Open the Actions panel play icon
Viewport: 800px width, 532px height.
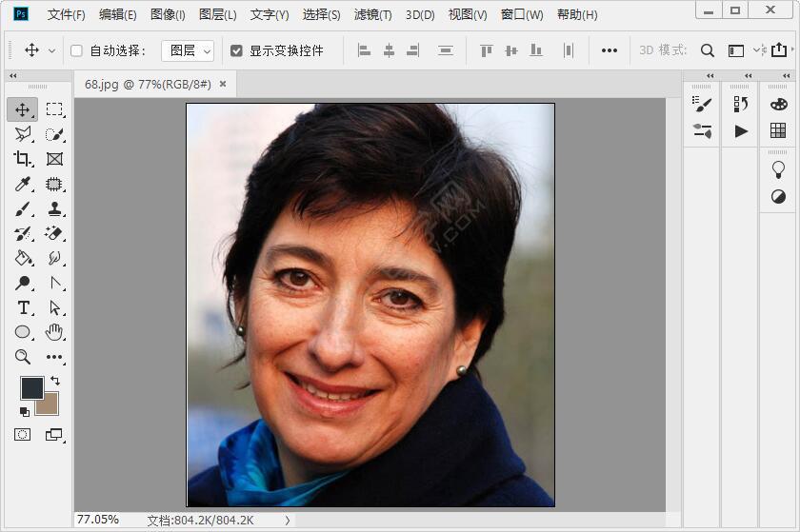[741, 131]
